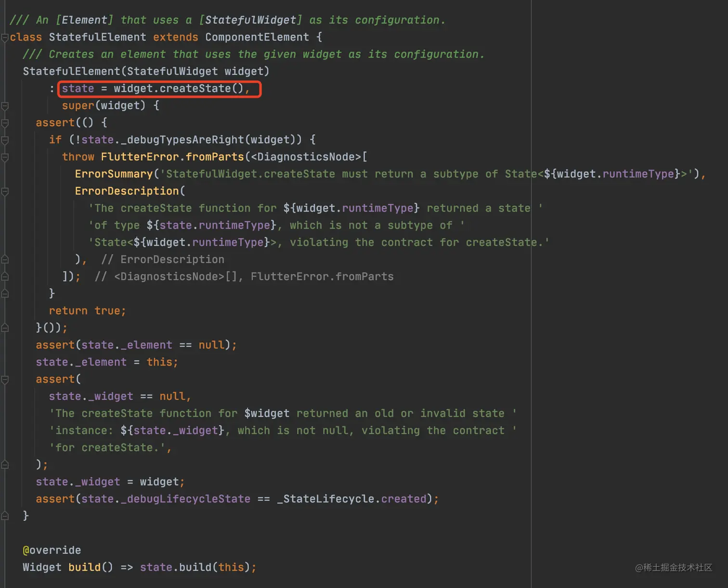Click _StateLifecycle enum name
Viewport: 728px width, 588px height.
(325, 499)
